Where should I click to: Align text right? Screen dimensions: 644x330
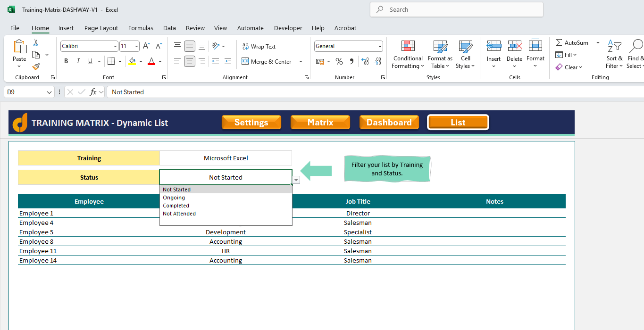coord(202,61)
